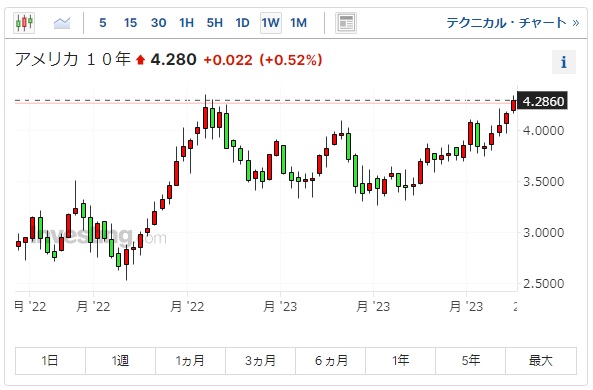The image size is (593, 390).
Task: Show the 1日 time range
Action: click(50, 360)
